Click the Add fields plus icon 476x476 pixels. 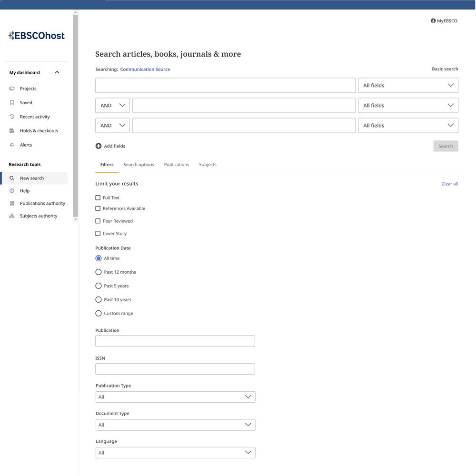pos(99,146)
